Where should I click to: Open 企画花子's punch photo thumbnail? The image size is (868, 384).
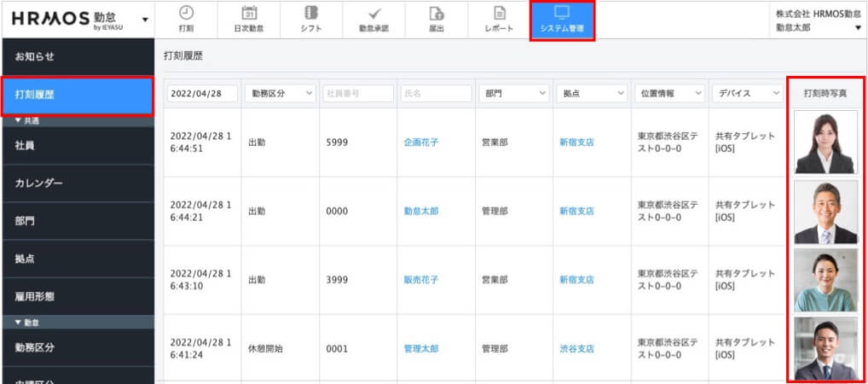coord(825,143)
